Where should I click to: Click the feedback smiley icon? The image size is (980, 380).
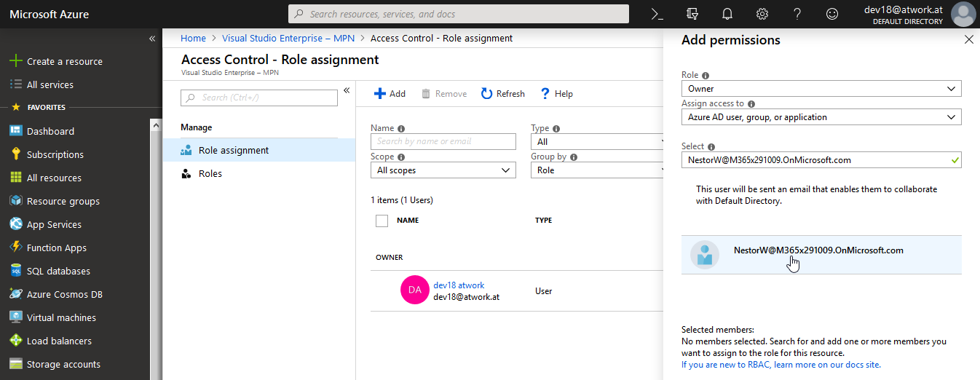(831, 14)
